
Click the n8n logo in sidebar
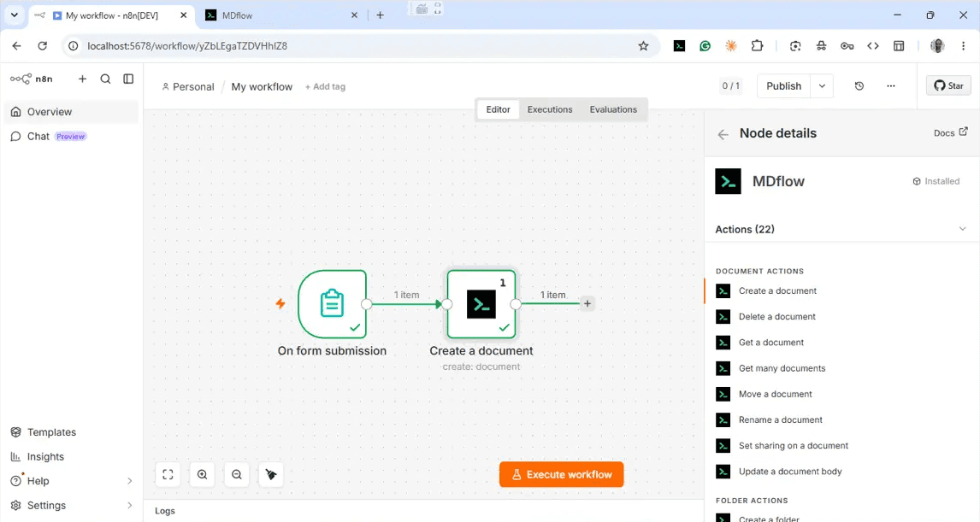click(x=32, y=79)
